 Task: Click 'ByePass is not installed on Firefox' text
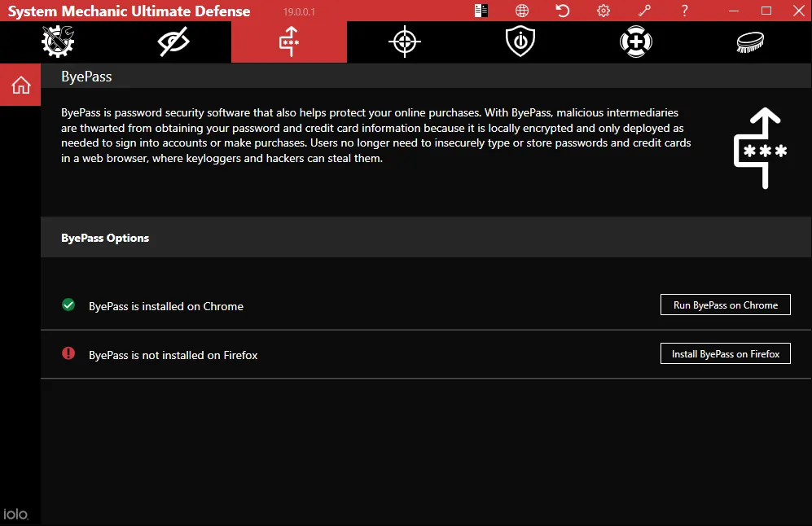pos(173,355)
